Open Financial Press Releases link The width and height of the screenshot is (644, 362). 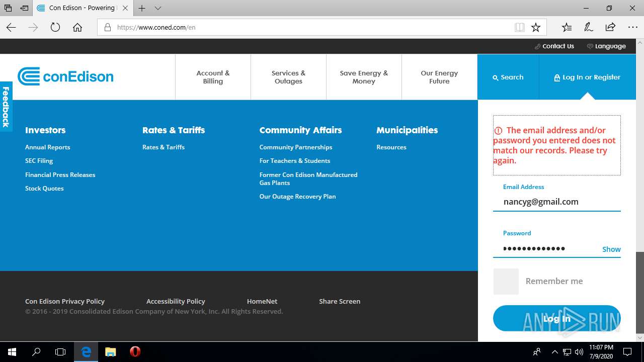(x=60, y=175)
